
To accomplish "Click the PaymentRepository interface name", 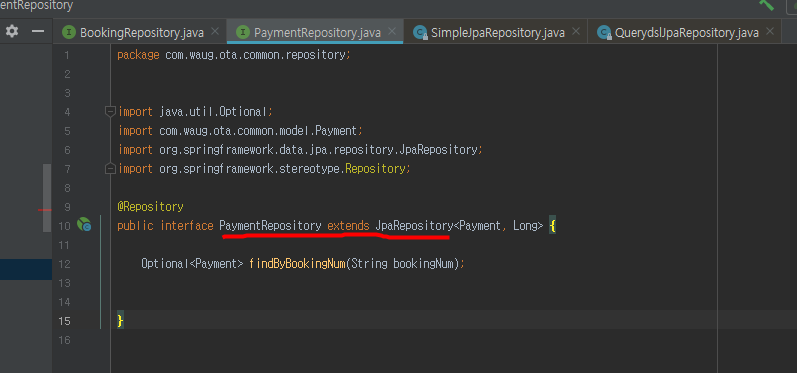I will point(270,226).
